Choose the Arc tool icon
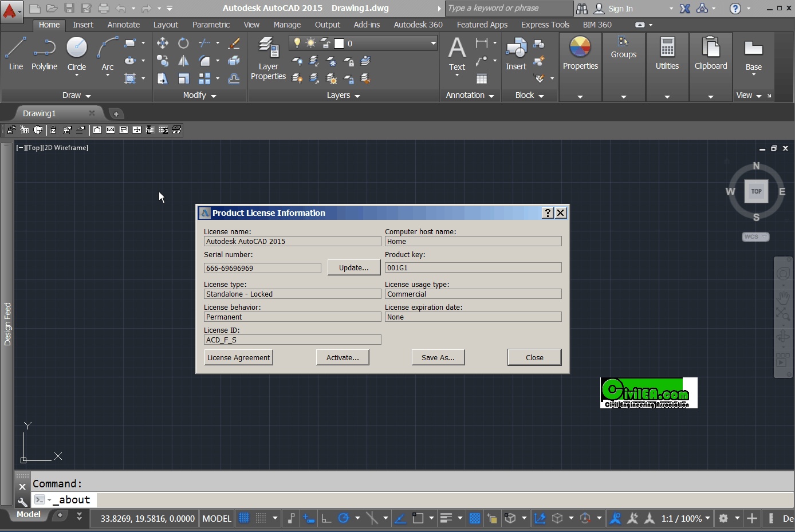 click(x=108, y=48)
